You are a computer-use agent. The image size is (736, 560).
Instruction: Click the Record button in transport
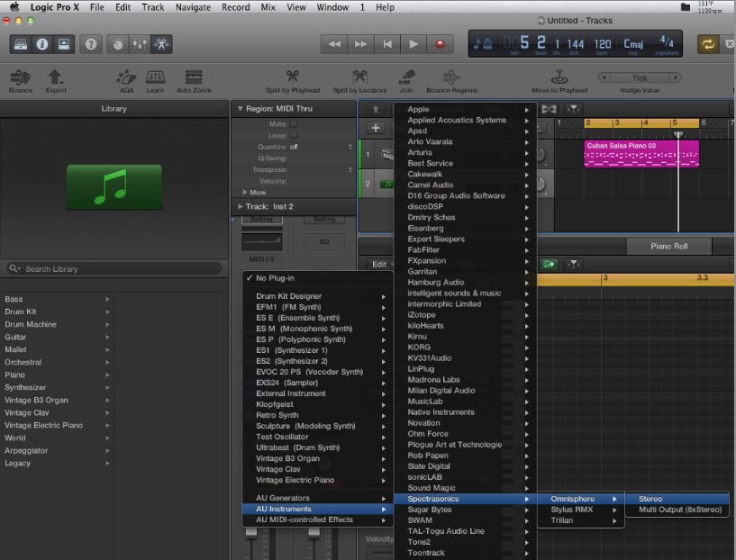440,43
